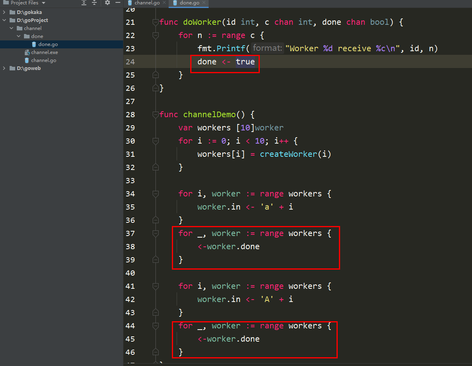Viewport: 472px width, 366px height.
Task: Click the Project Files panel title
Action: (x=25, y=3)
